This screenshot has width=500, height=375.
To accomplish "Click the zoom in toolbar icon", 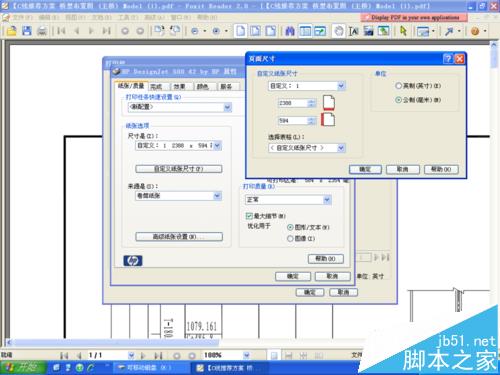I will [x=216, y=31].
